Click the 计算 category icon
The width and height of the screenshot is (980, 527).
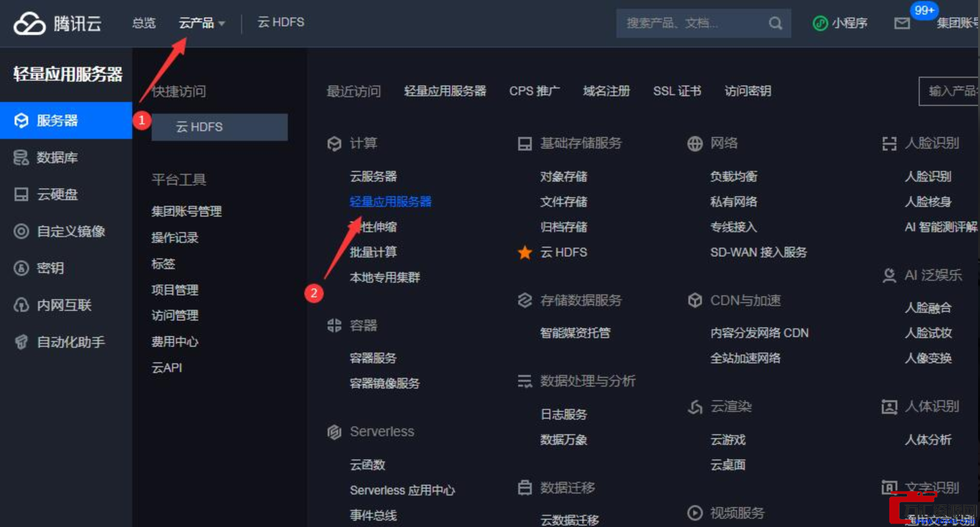pos(334,143)
